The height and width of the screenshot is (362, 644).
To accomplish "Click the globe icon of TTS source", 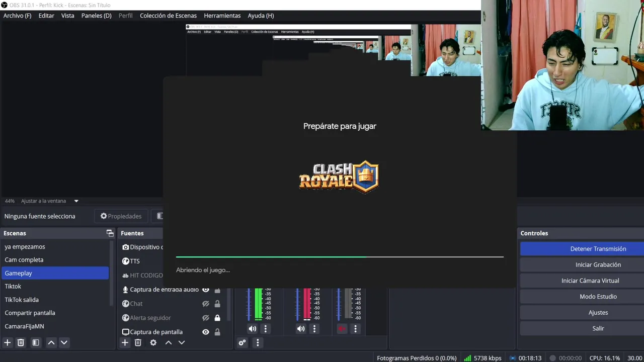I will (126, 261).
